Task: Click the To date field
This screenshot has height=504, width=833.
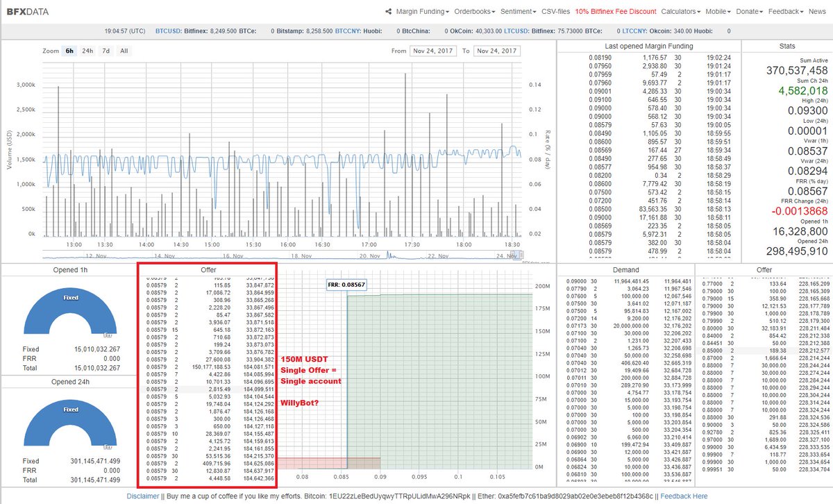Action: (x=498, y=51)
